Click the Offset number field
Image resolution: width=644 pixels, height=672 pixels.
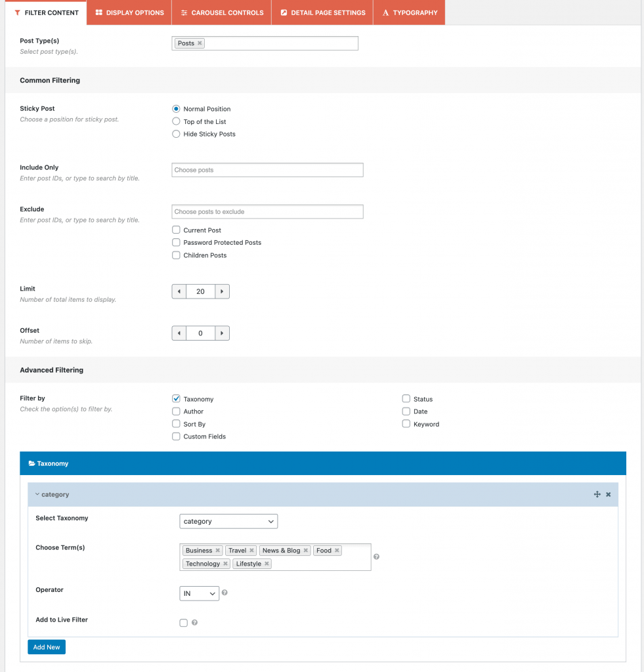(x=201, y=333)
